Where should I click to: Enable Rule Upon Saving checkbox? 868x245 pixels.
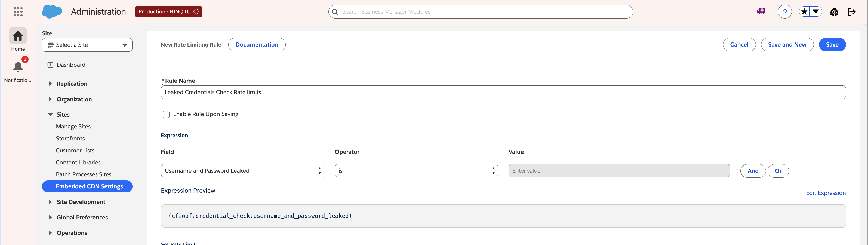166,114
